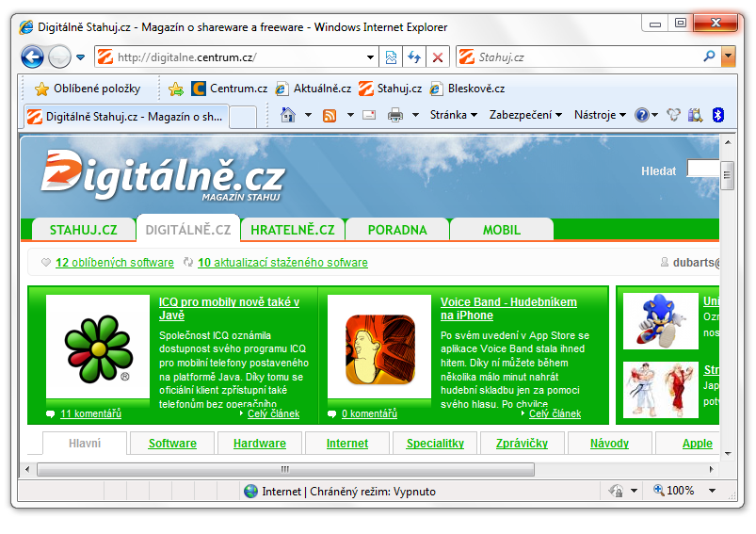Expand the RSS feeds dropdown arrow
This screenshot has height=534, width=756.
coord(350,115)
